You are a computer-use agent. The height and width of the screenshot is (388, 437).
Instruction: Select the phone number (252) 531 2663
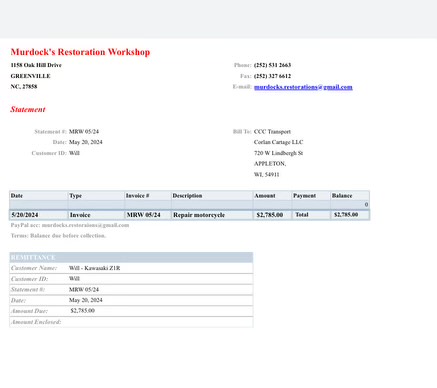pos(272,65)
